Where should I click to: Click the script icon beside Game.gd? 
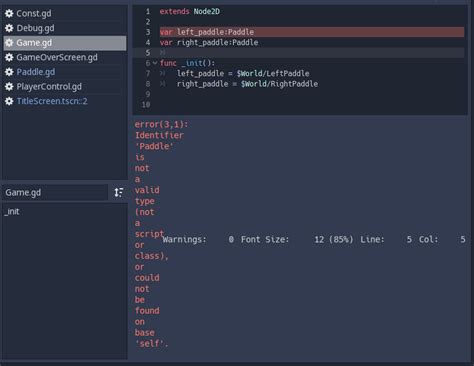9,43
